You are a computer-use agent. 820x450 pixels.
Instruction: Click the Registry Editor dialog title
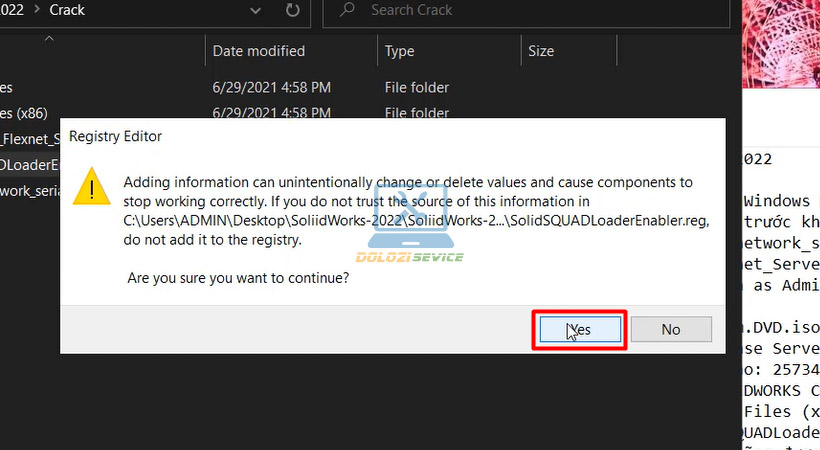click(115, 136)
